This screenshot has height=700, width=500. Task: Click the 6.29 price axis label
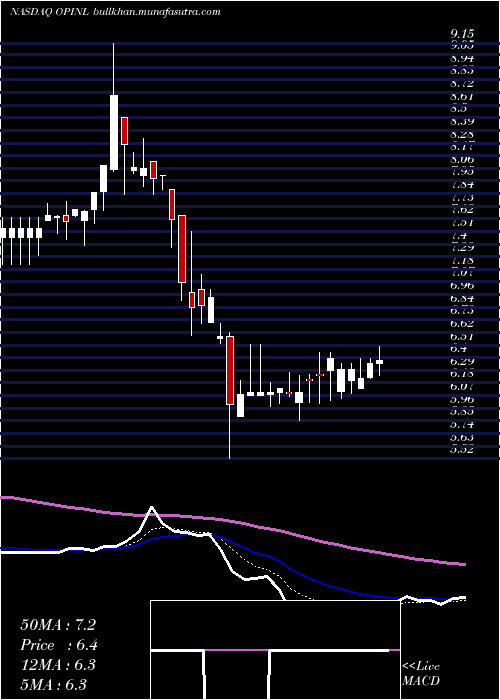[462, 361]
